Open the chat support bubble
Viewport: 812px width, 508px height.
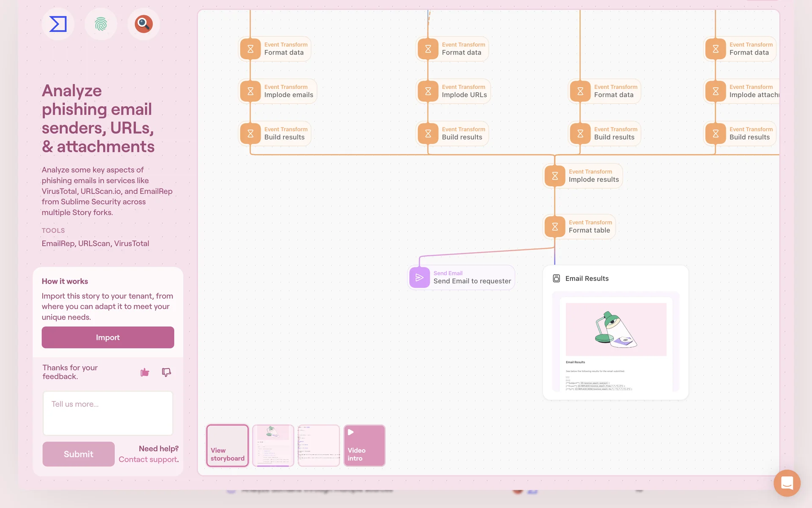[x=787, y=483]
